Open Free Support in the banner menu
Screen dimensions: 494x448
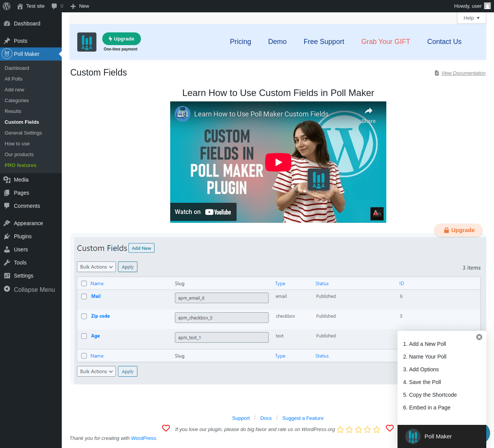(x=324, y=42)
